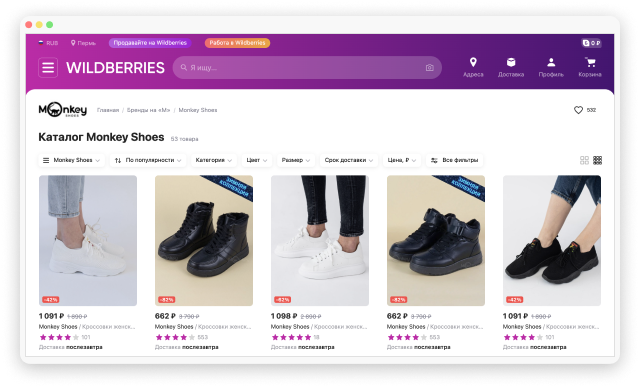Open the hamburger catalog menu

click(x=48, y=68)
